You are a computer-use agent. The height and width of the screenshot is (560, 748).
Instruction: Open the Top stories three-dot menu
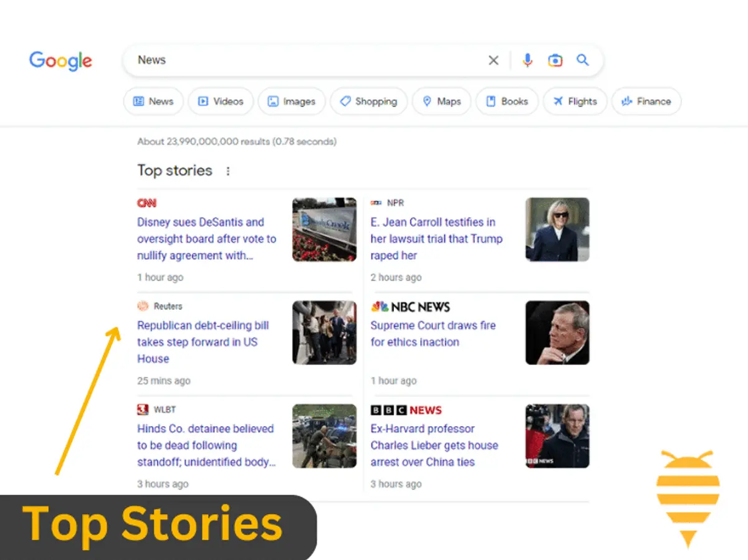(228, 171)
